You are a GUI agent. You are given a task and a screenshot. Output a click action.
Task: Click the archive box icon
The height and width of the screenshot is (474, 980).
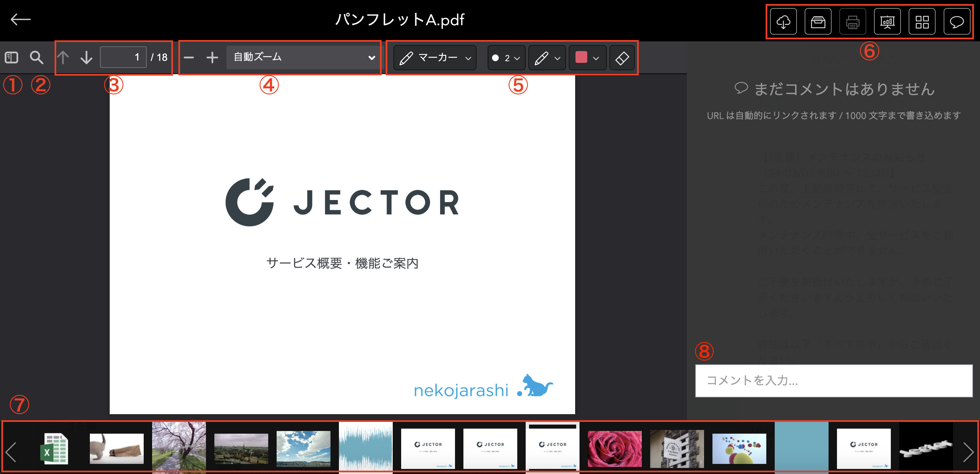(x=817, y=21)
